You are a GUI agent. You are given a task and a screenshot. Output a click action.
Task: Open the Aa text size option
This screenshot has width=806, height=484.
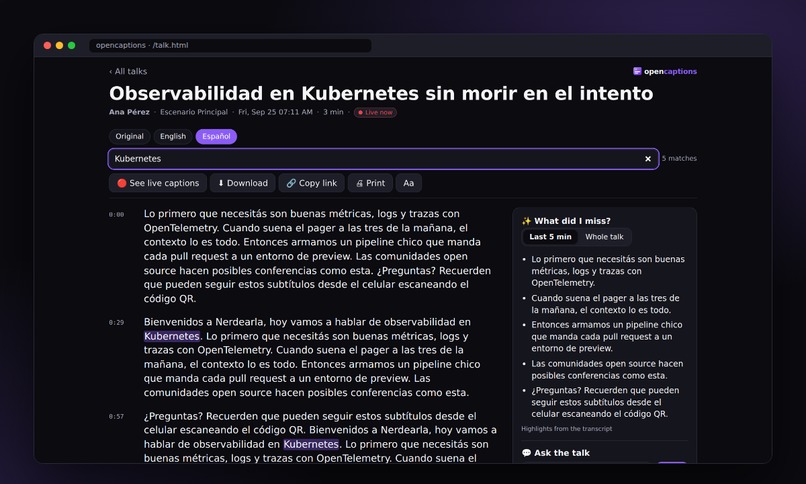[409, 183]
